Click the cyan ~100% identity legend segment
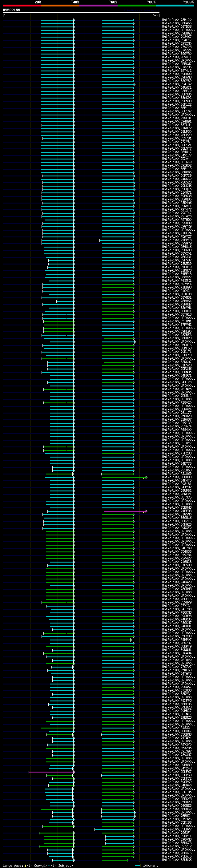The width and height of the screenshot is (197, 868). 175,6
